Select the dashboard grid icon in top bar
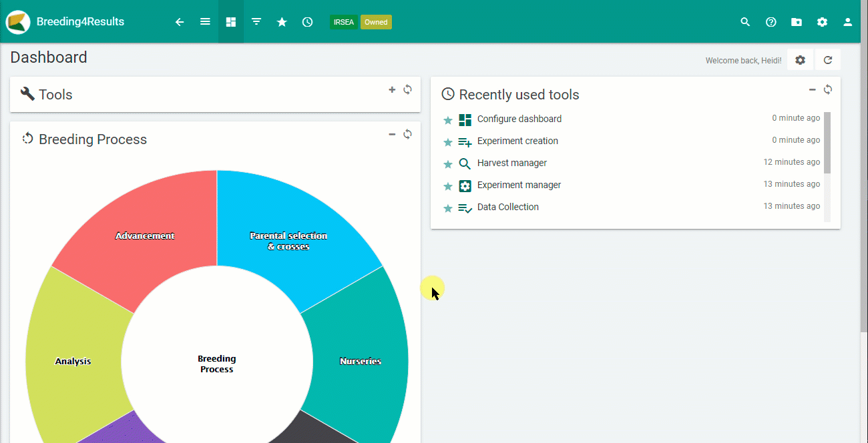Viewport: 868px width, 443px height. click(231, 22)
